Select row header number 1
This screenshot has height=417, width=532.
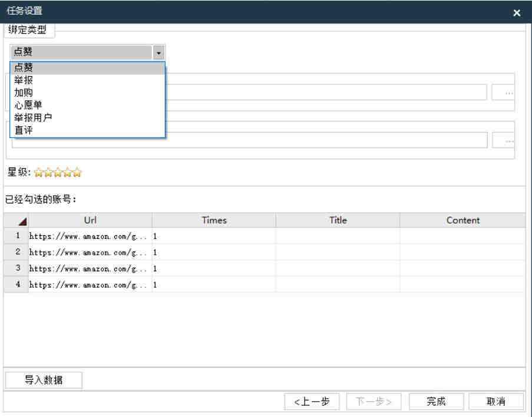16,236
